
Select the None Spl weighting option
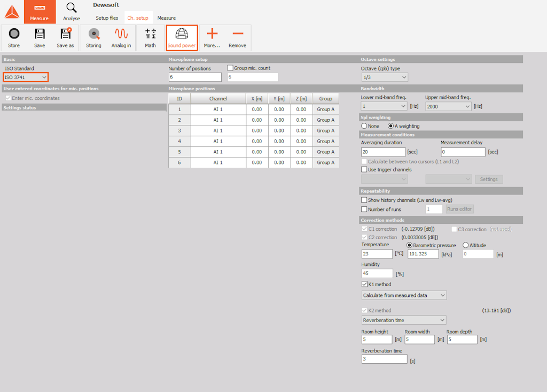point(364,126)
